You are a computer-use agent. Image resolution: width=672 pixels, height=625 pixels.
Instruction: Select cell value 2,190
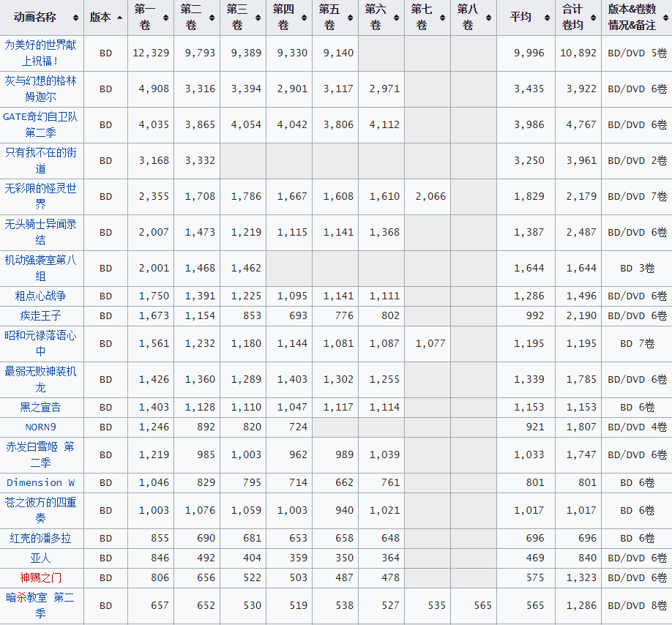point(581,315)
